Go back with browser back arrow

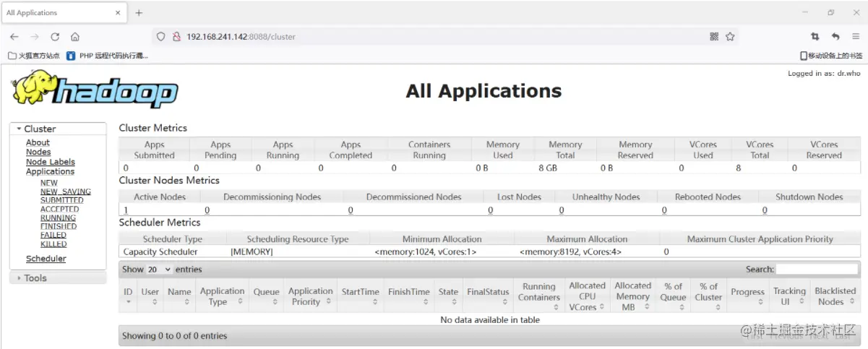14,37
